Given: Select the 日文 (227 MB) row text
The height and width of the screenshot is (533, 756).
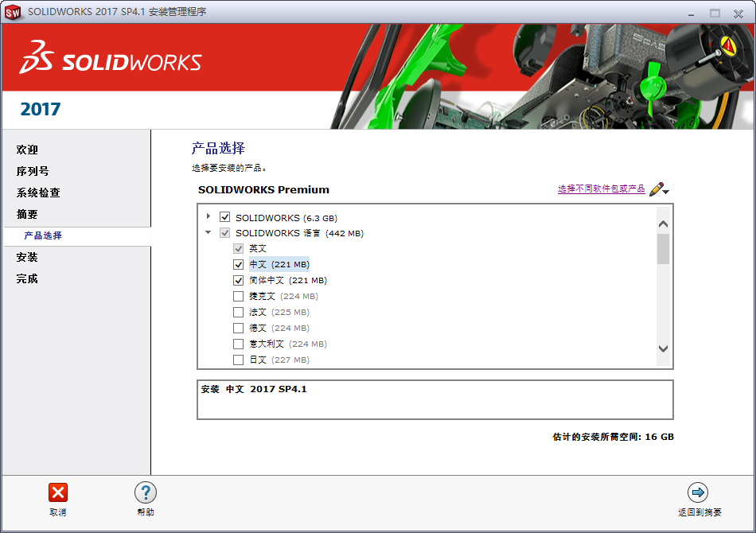Looking at the screenshot, I should click(279, 360).
